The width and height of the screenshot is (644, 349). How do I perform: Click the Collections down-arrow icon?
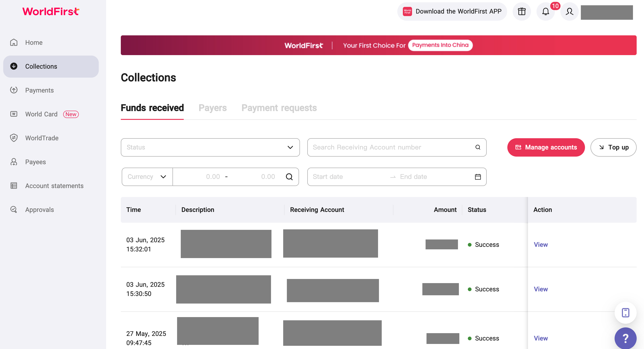point(14,66)
